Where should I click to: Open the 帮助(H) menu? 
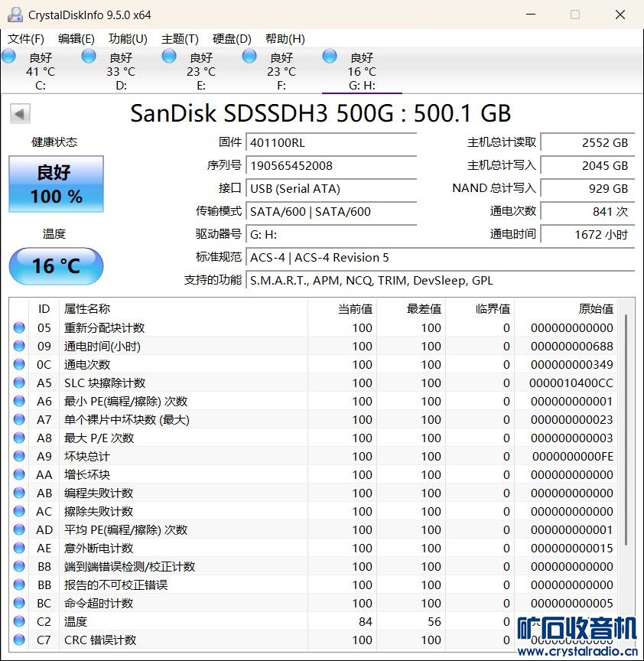[x=285, y=39]
